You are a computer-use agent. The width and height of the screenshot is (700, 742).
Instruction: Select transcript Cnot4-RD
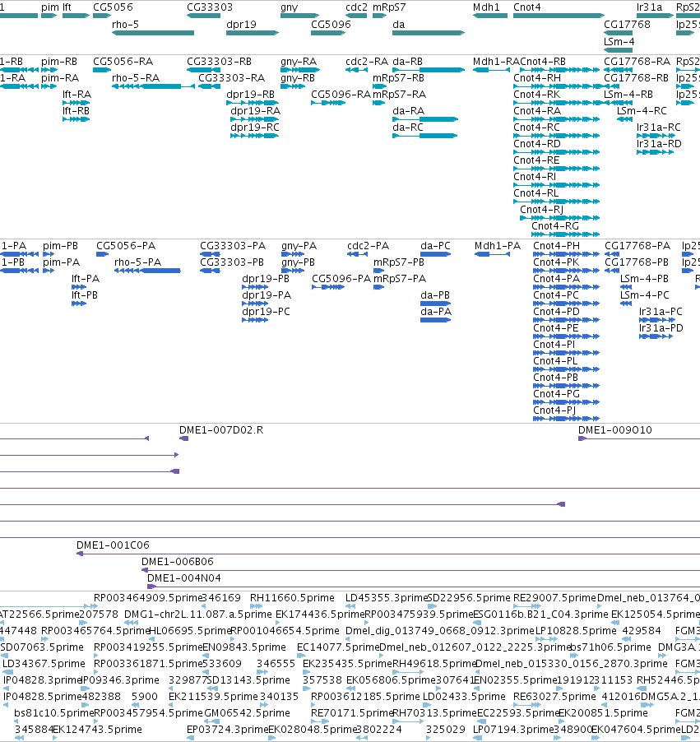point(536,144)
